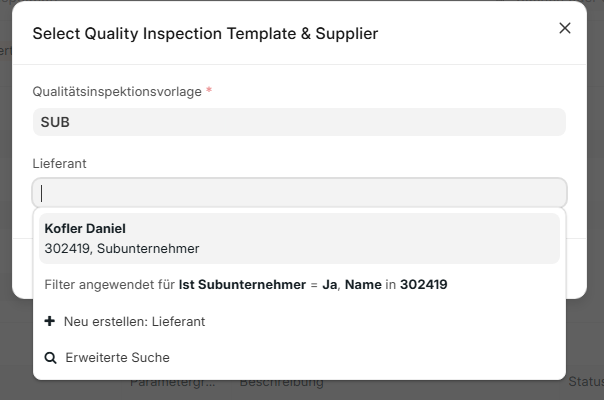Click the Status column header behind the dialog
Image resolution: width=604 pixels, height=400 pixels.
[x=585, y=384]
